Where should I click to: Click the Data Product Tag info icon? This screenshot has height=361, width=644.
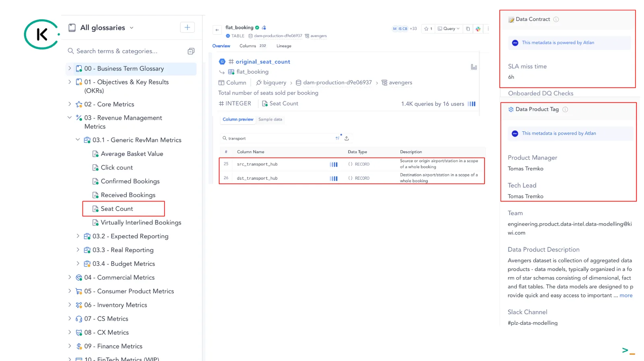tap(565, 109)
